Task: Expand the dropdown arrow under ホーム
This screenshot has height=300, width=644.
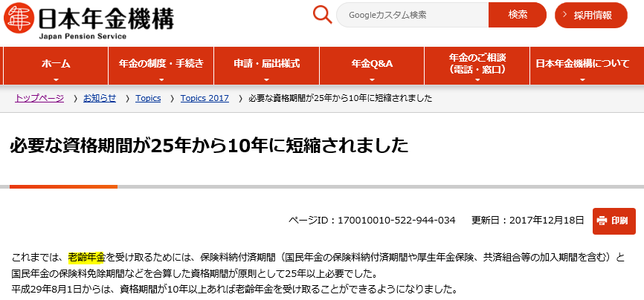Action: tap(56, 79)
